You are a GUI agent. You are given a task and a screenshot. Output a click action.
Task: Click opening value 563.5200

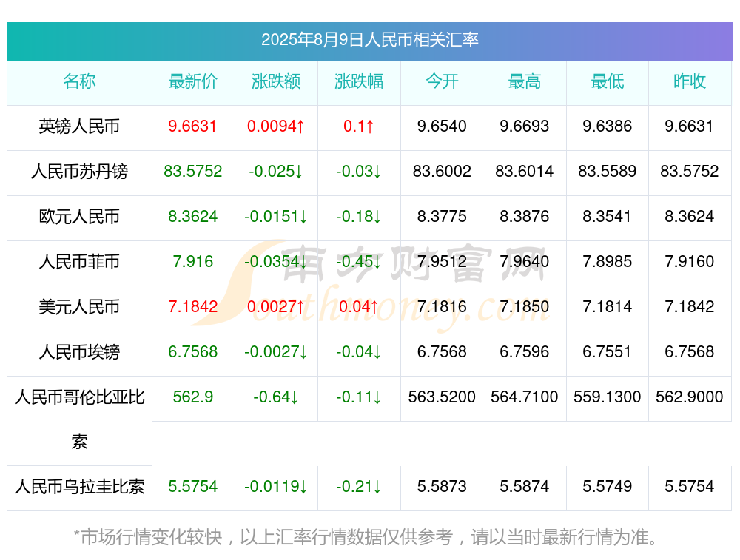pyautogui.click(x=442, y=397)
